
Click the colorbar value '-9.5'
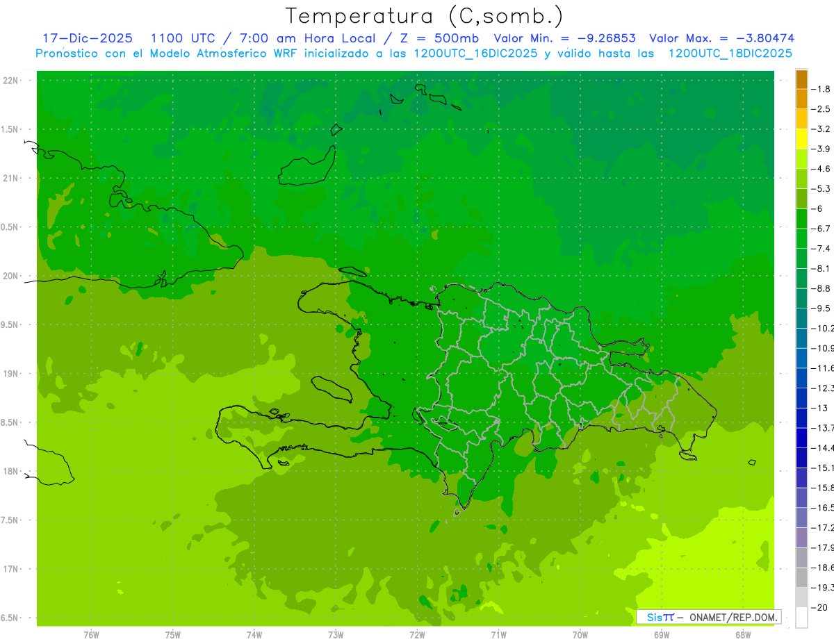tap(820, 308)
